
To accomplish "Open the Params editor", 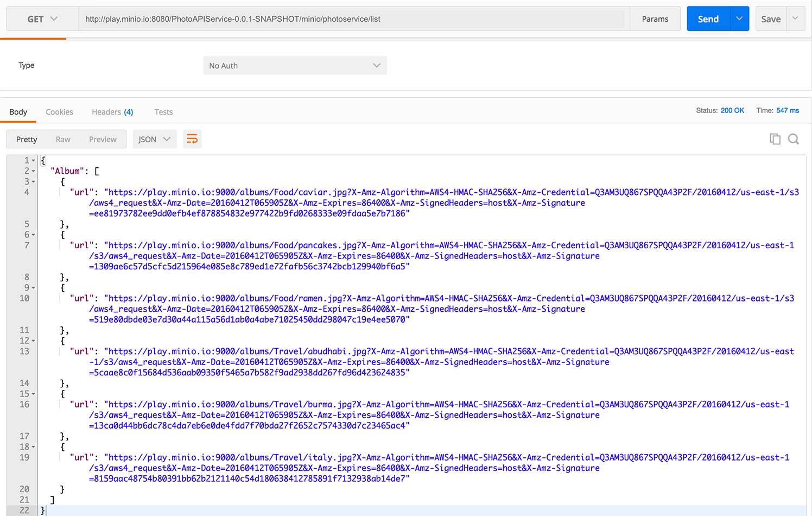I will click(655, 19).
